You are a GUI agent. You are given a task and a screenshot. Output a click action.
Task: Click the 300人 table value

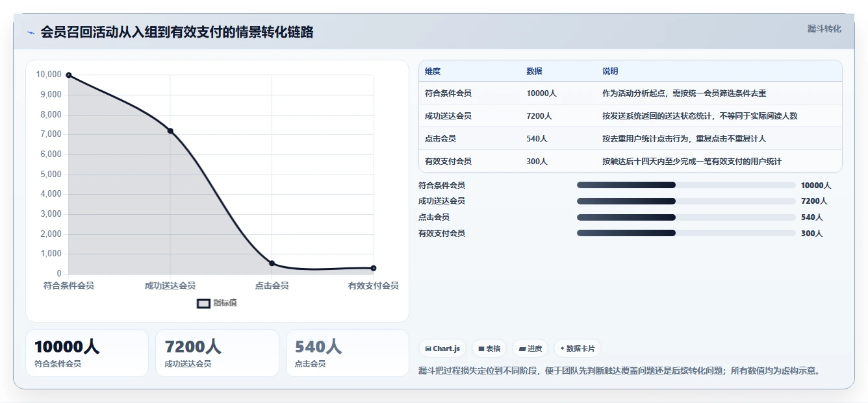coord(537,162)
